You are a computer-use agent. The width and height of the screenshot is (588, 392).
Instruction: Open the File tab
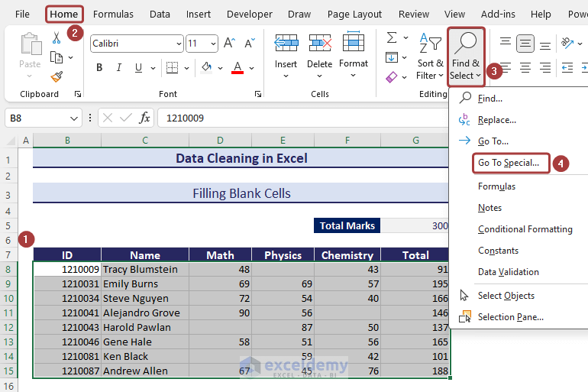[22, 15]
